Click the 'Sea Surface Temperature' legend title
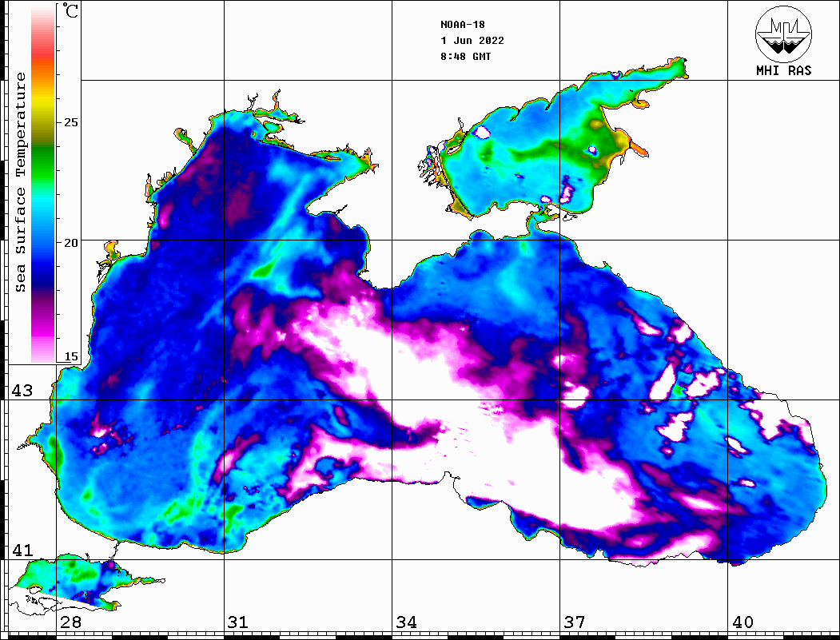The image size is (840, 640). click(21, 182)
